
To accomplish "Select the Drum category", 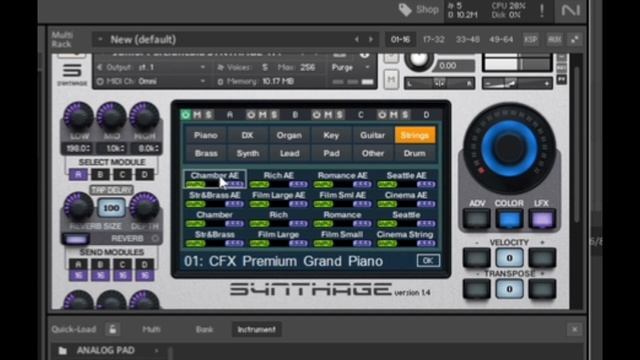I will (414, 153).
